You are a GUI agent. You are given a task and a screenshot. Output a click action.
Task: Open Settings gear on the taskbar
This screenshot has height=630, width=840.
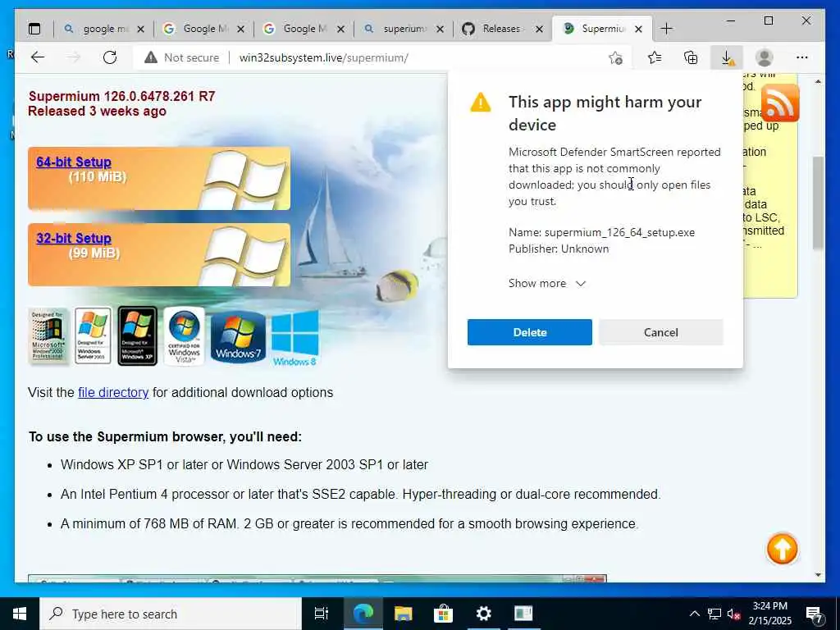[483, 614]
